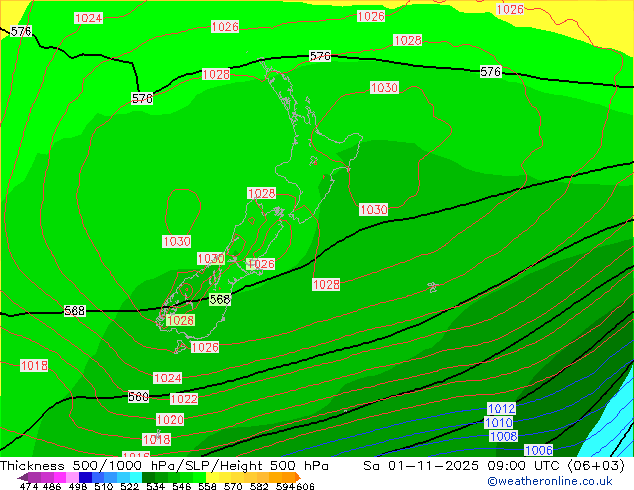Click the Stewart Island outline
Screen dimensions: 634x490
(180, 347)
